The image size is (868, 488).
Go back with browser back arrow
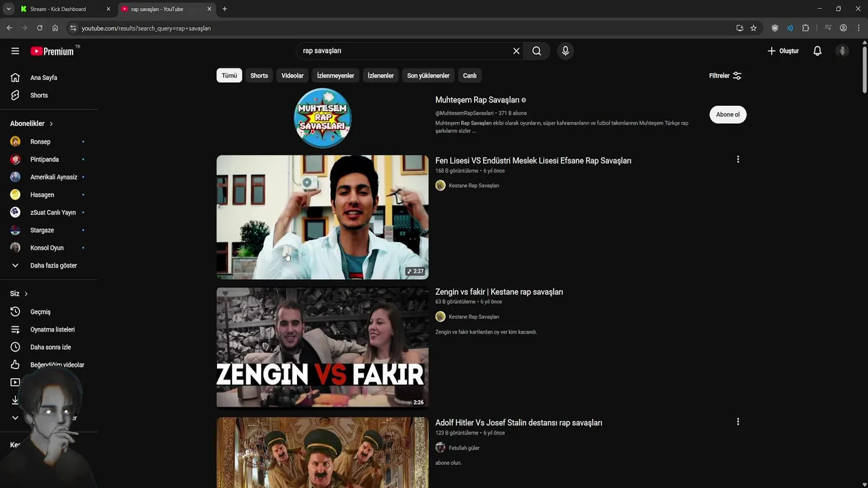[x=9, y=28]
